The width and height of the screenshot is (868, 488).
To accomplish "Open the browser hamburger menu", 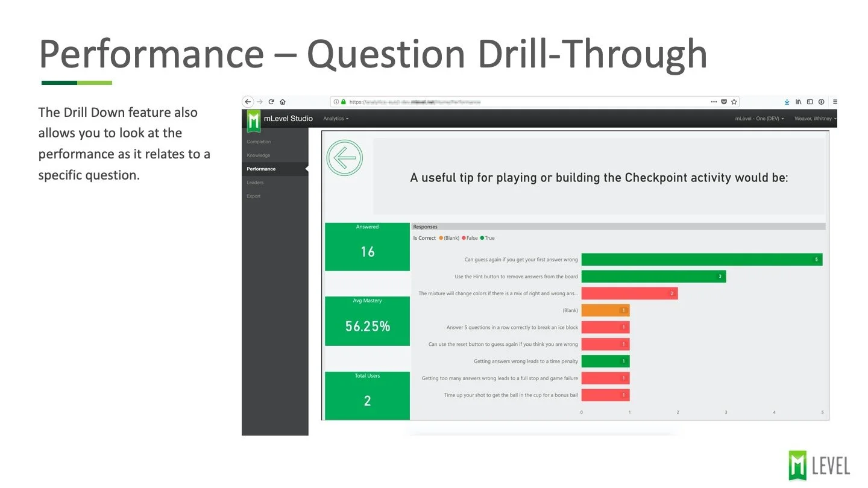I will point(835,102).
